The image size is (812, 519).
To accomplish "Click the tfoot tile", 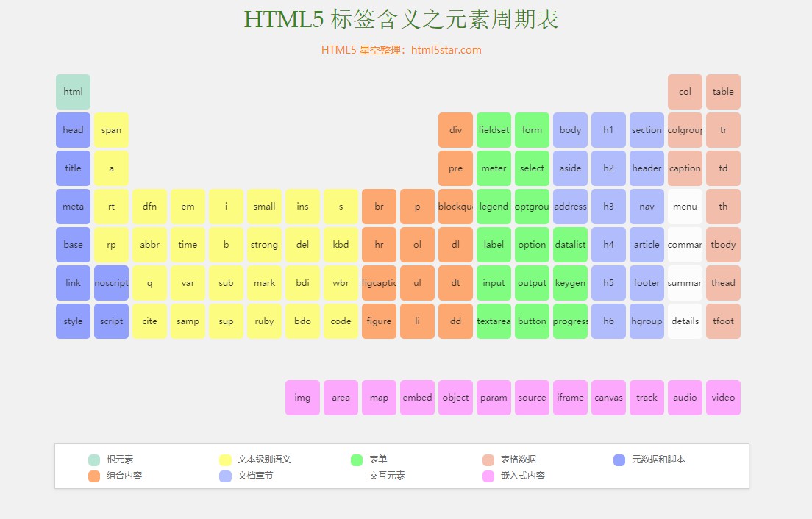I will point(724,321).
